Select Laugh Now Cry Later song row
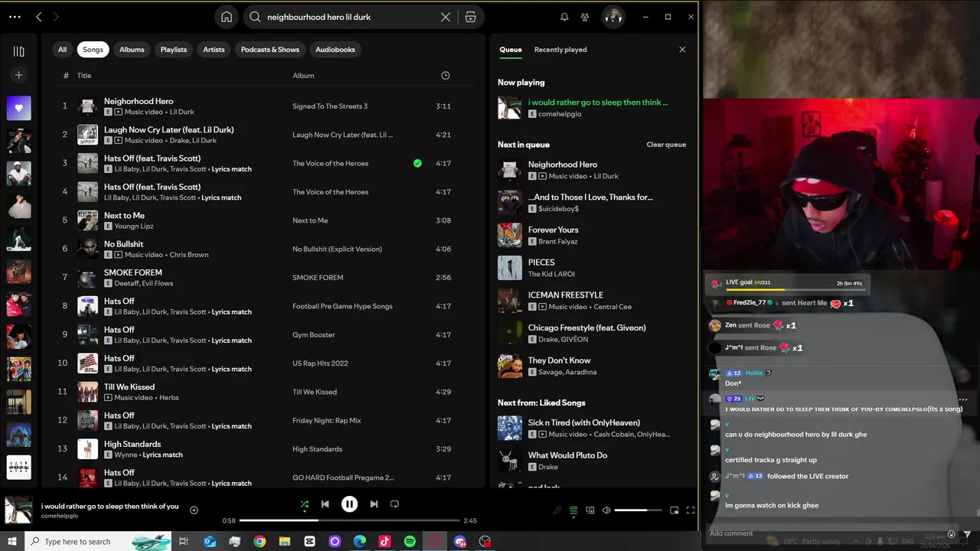Screen dimensions: 980x551 (263, 135)
